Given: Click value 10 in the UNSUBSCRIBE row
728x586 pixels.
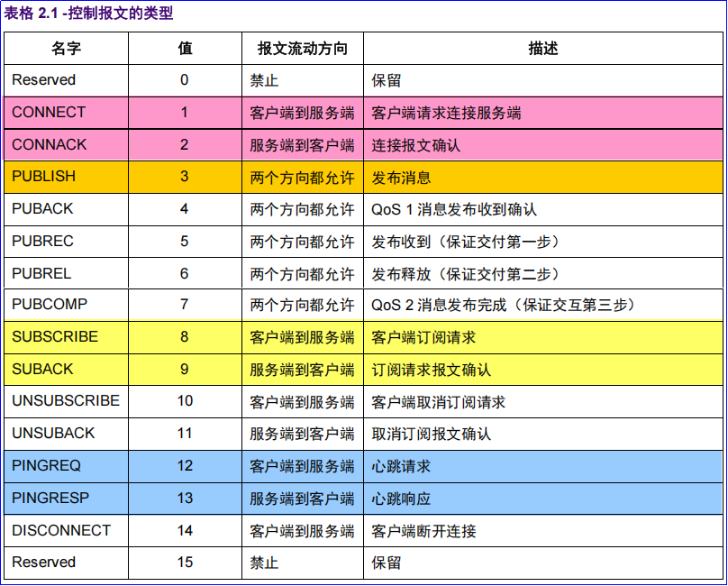Looking at the screenshot, I should pyautogui.click(x=185, y=401).
